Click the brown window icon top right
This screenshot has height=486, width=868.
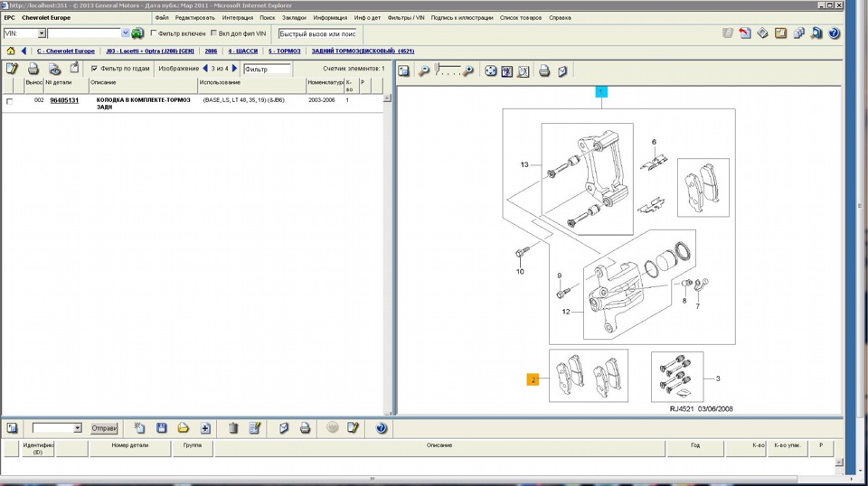pos(780,33)
